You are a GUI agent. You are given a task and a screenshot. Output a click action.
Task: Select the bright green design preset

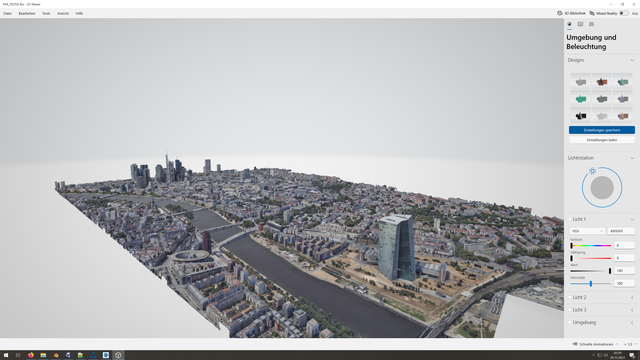(x=580, y=98)
